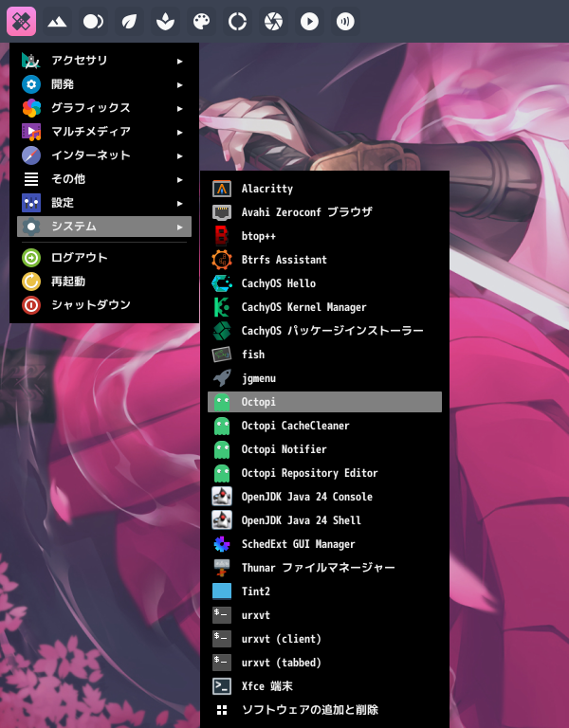
Task: Open the インターネット category
Action: pos(104,155)
